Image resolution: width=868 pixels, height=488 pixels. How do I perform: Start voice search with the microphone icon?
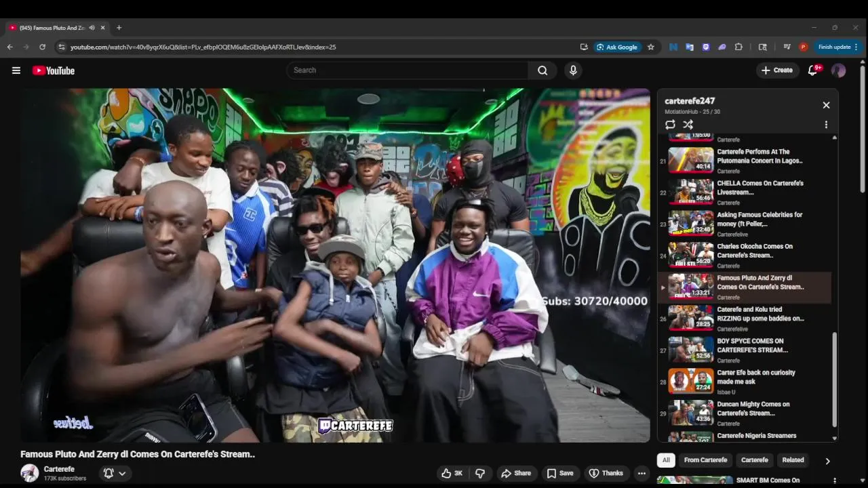(573, 70)
